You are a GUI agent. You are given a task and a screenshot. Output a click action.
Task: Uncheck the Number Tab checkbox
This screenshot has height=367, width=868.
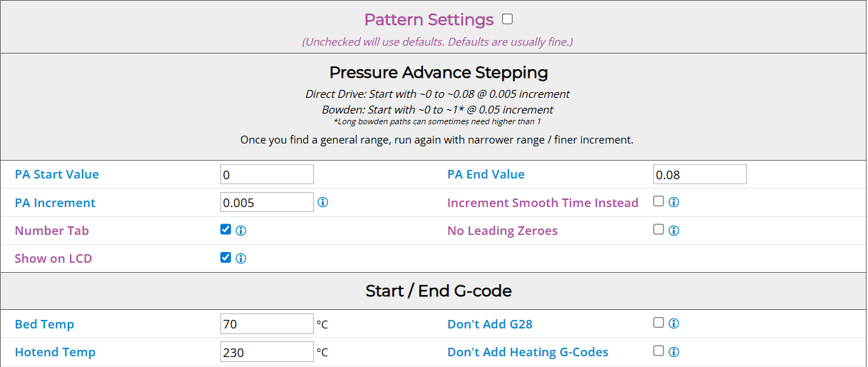click(226, 230)
